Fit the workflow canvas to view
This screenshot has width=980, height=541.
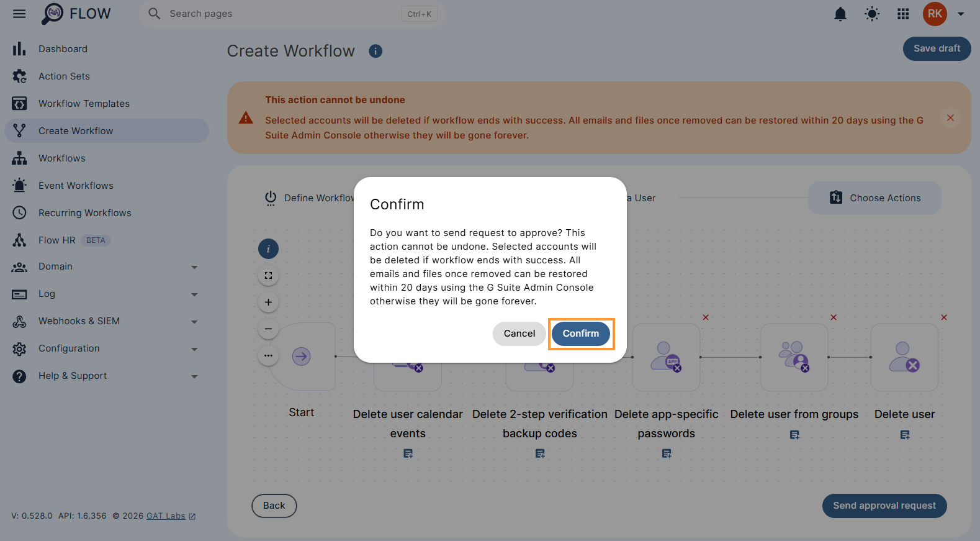(x=268, y=276)
